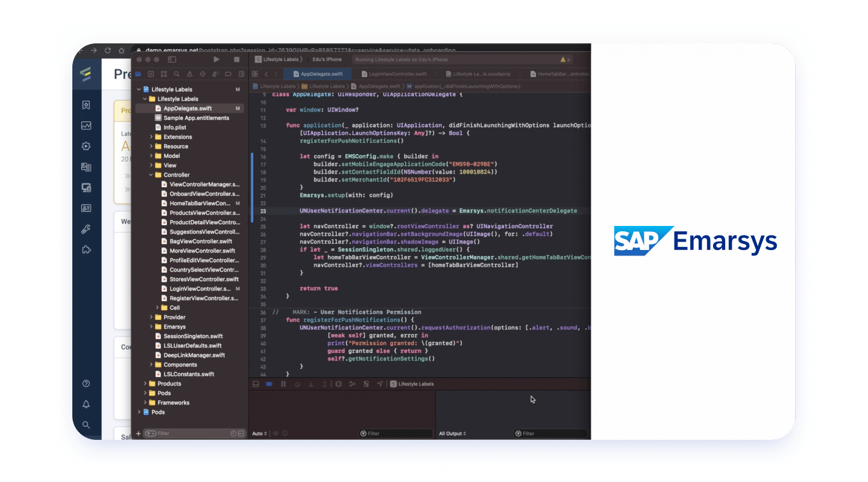Open the find navigator with the magnifying glass

click(x=178, y=74)
